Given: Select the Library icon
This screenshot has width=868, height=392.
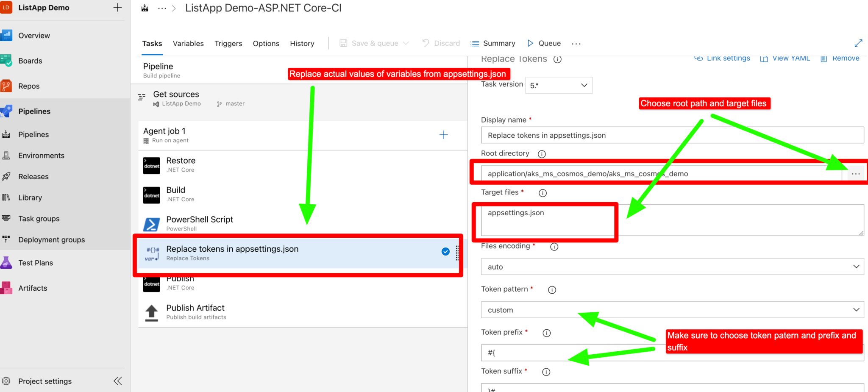Looking at the screenshot, I should coord(6,197).
